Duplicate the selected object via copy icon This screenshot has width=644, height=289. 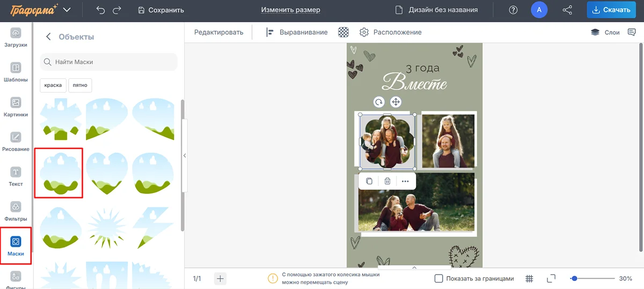tap(369, 181)
